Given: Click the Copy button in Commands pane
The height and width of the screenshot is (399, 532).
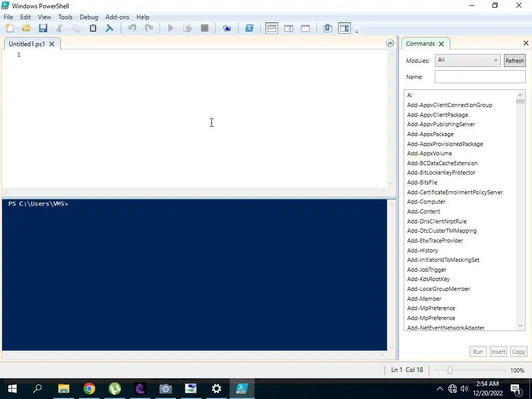Looking at the screenshot, I should (x=518, y=352).
